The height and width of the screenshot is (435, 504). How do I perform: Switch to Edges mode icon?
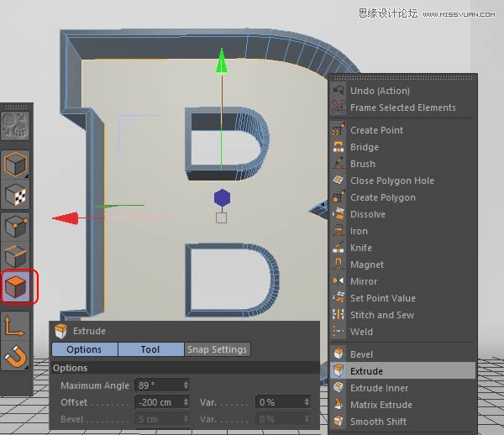17,257
